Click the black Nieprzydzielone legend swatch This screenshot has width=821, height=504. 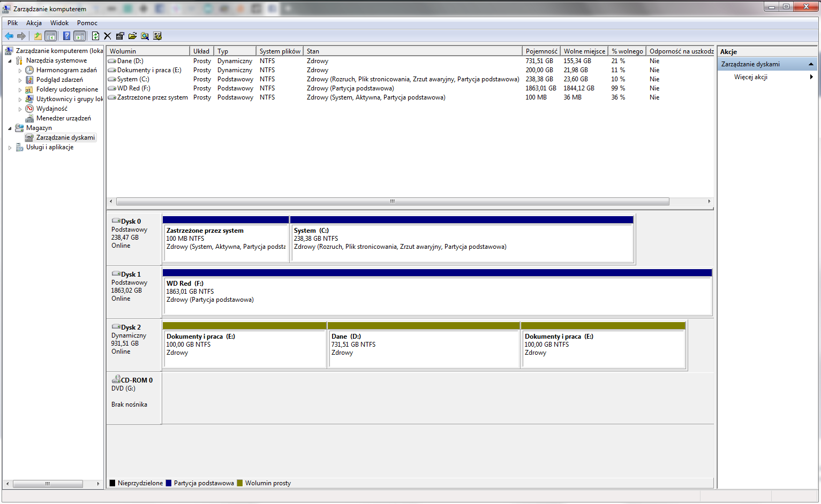(112, 483)
